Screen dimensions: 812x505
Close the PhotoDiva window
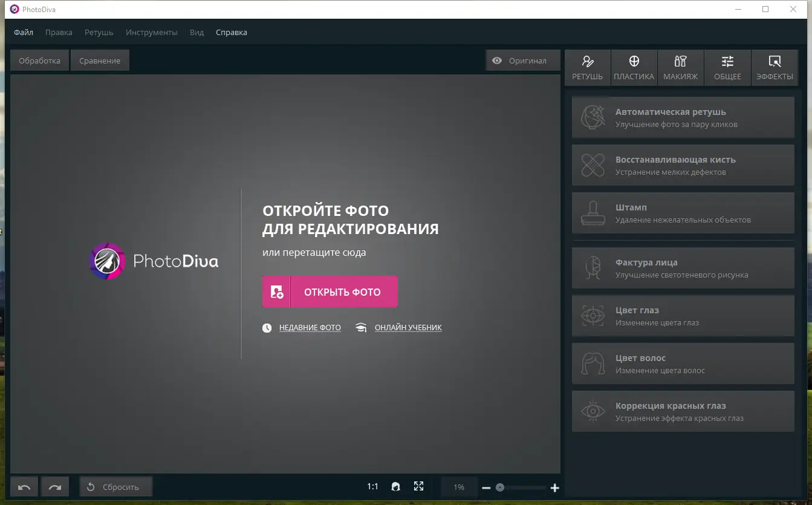click(x=794, y=9)
